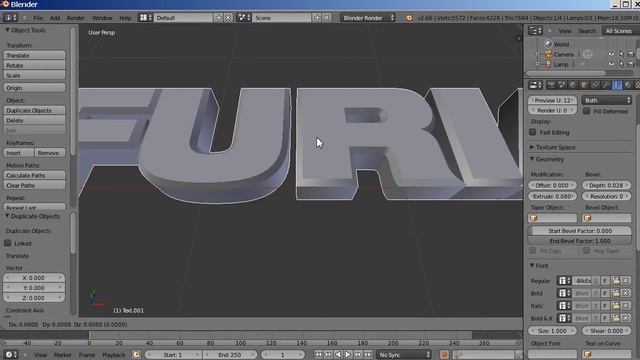Click the screen layout browse icon
The image size is (640, 360).
tap(145, 18)
